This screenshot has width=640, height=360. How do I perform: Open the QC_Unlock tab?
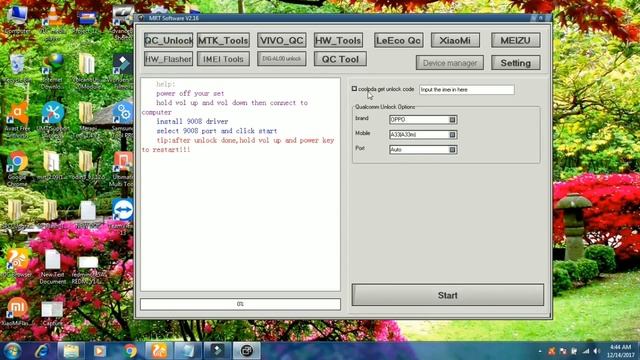point(168,40)
